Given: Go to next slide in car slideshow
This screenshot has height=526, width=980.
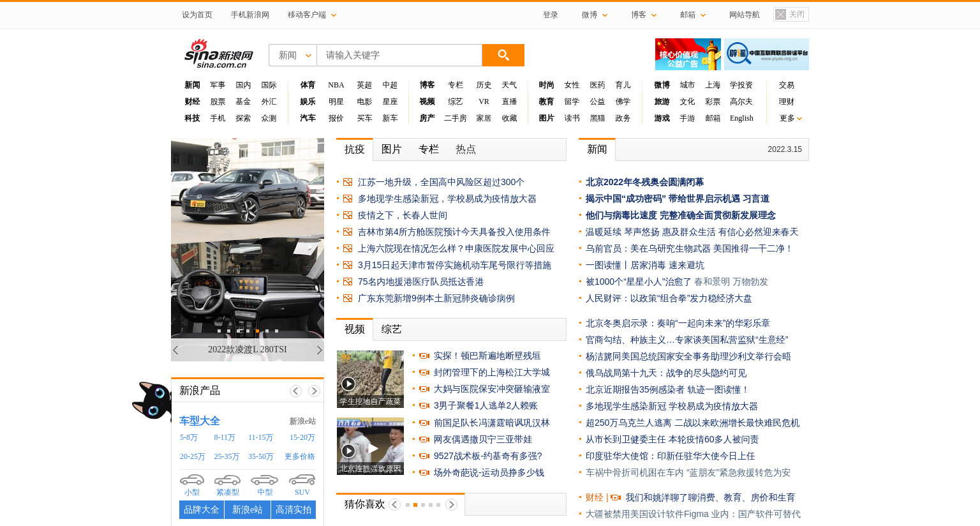Looking at the screenshot, I should [319, 350].
